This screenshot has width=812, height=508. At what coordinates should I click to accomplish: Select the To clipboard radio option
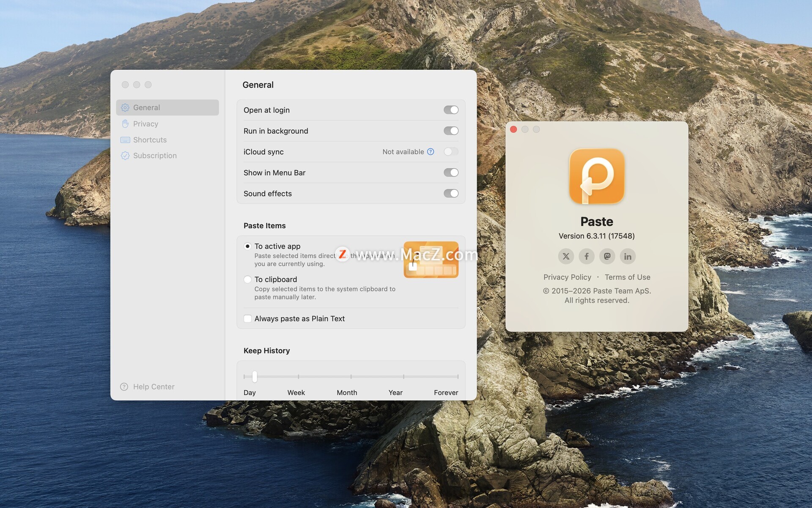[248, 280]
